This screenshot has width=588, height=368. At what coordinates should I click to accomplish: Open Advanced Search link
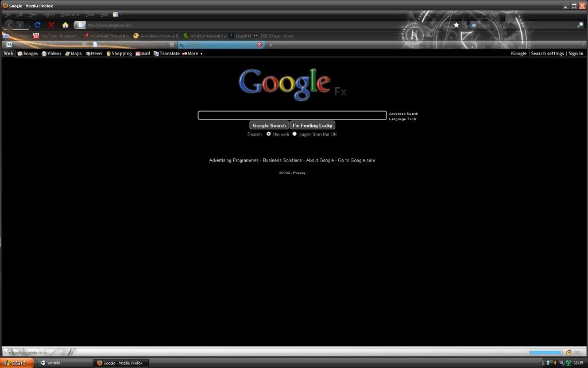(404, 114)
